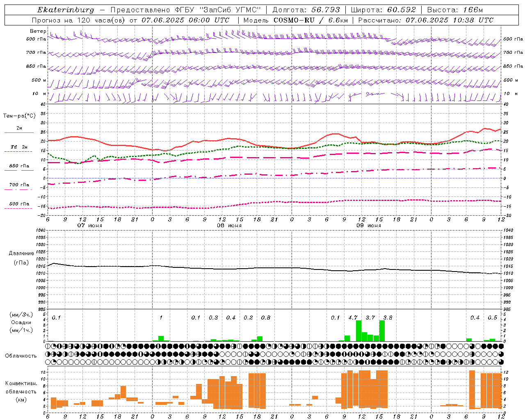Click the 'Модель COSMO-RU / 6.6км' label

pyautogui.click(x=296, y=20)
